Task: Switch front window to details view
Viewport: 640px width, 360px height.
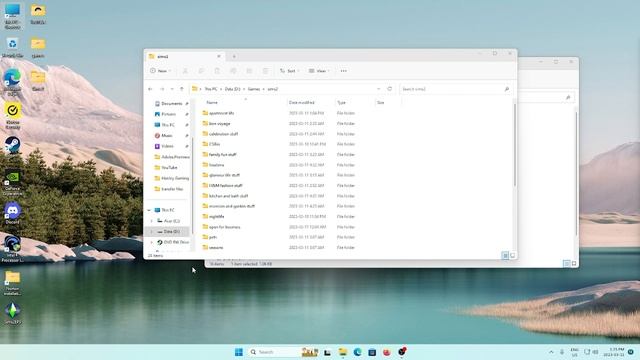Action: (505, 256)
